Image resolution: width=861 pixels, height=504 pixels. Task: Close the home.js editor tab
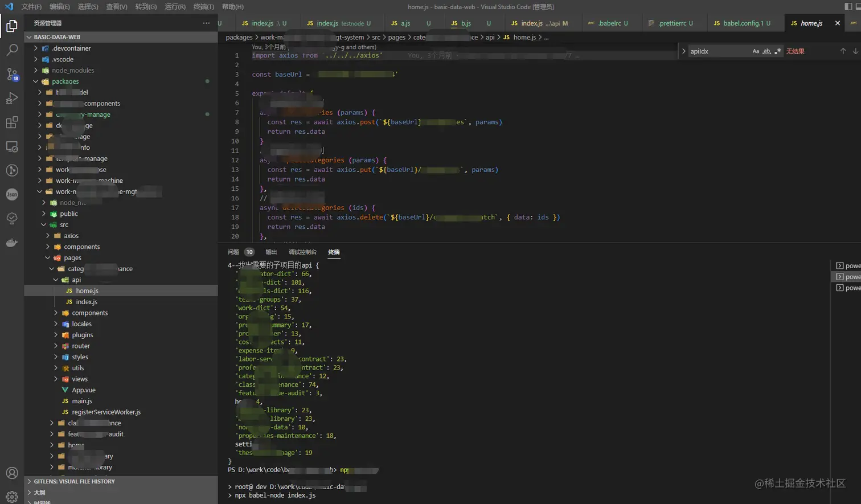click(837, 23)
